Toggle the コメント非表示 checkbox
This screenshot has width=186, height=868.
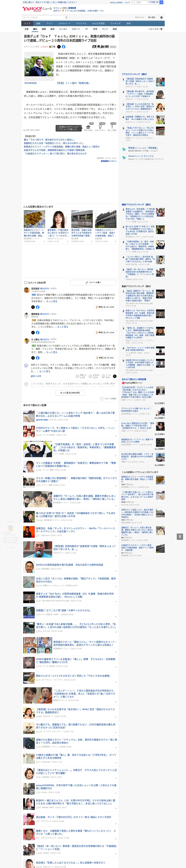click(x=102, y=398)
